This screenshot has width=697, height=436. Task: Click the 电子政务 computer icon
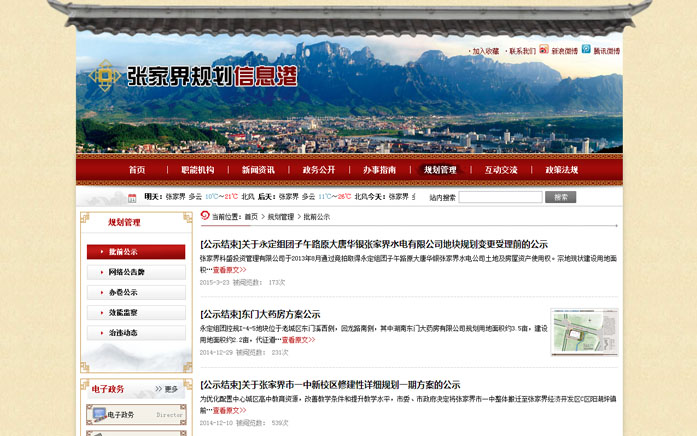(99, 415)
